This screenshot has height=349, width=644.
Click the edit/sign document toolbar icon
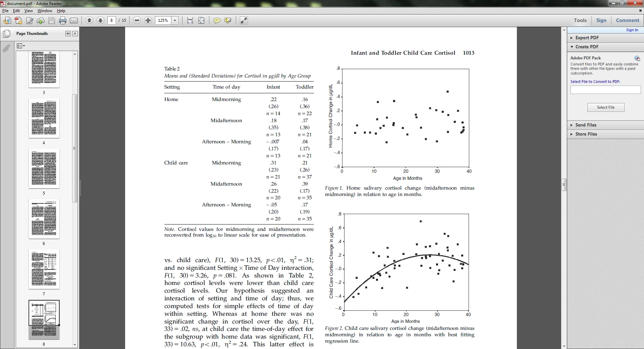(x=30, y=20)
